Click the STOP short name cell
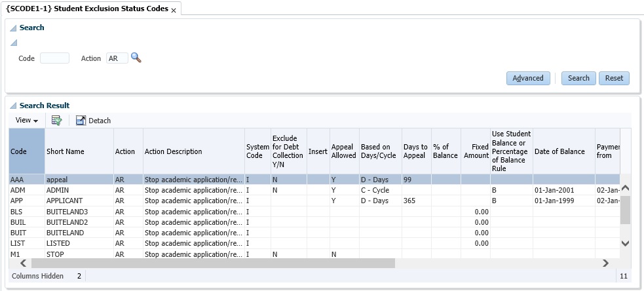The image size is (644, 291). [79, 254]
